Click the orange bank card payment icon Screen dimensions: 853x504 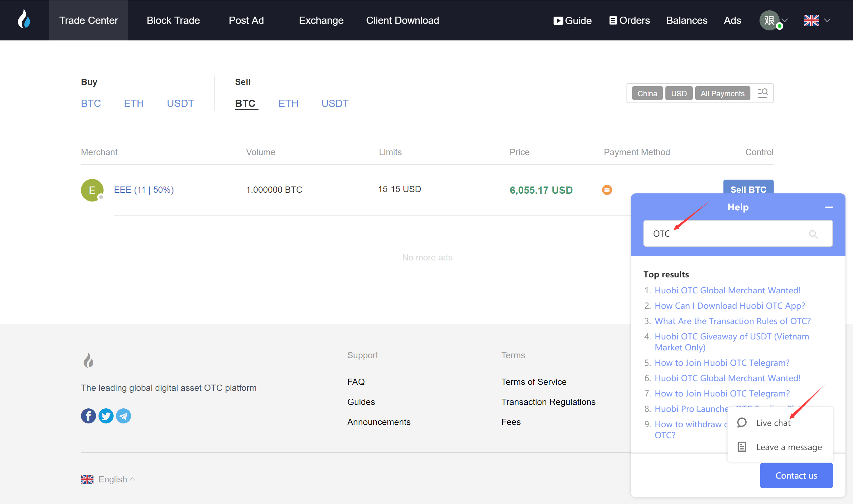(x=607, y=190)
